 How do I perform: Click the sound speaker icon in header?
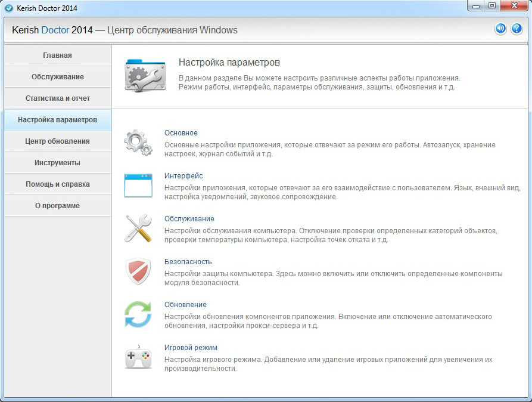500,29
